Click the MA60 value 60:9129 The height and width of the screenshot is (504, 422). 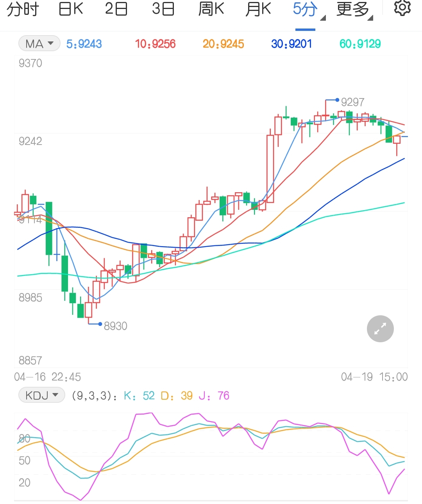point(360,44)
